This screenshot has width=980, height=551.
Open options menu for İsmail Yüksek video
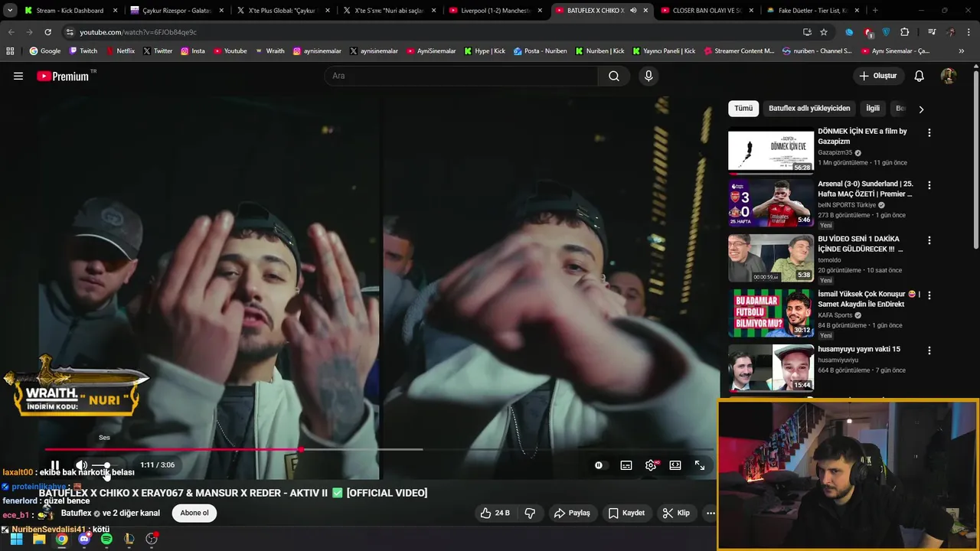coord(929,295)
